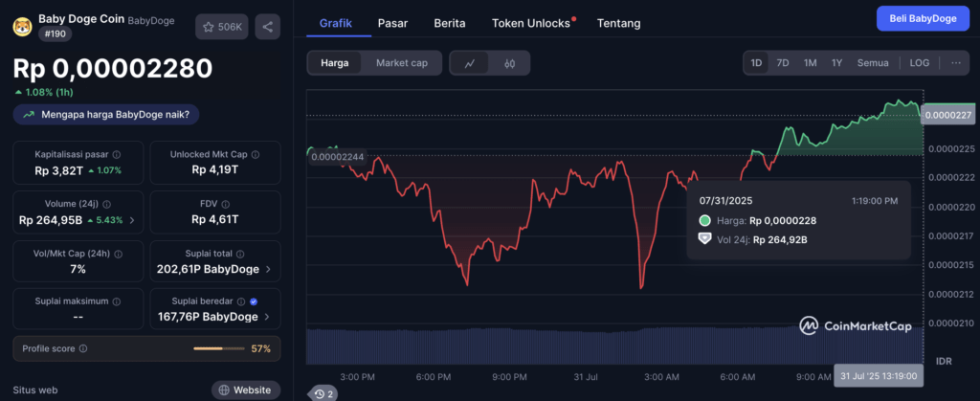Expand the Suplai beredar 167,76P chevron

267,317
